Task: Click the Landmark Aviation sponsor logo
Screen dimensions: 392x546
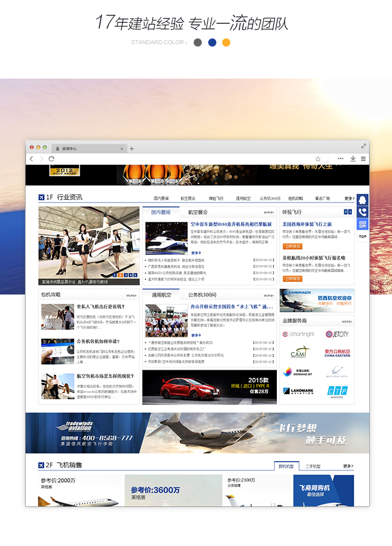Action: [298, 391]
